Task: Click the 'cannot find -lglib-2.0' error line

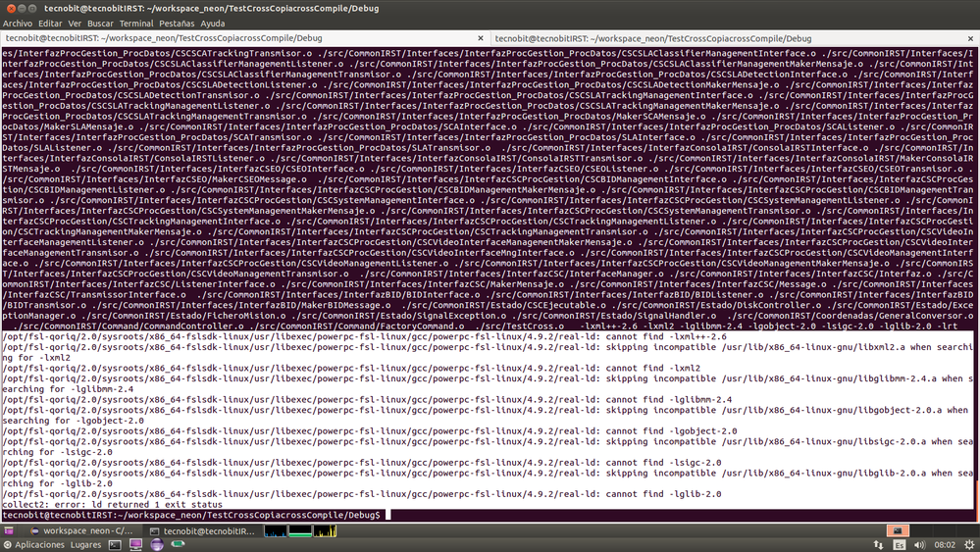Action: click(362, 494)
